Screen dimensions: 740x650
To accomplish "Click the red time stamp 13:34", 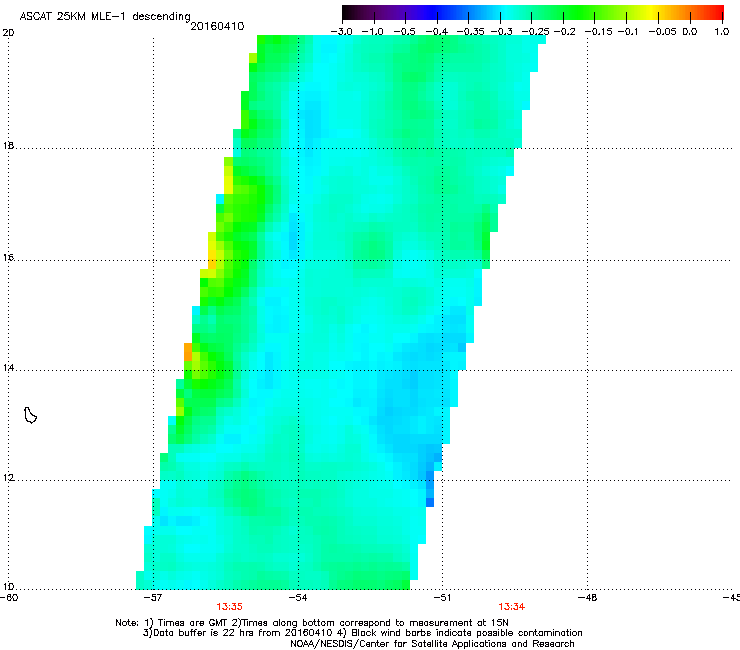I will (512, 607).
